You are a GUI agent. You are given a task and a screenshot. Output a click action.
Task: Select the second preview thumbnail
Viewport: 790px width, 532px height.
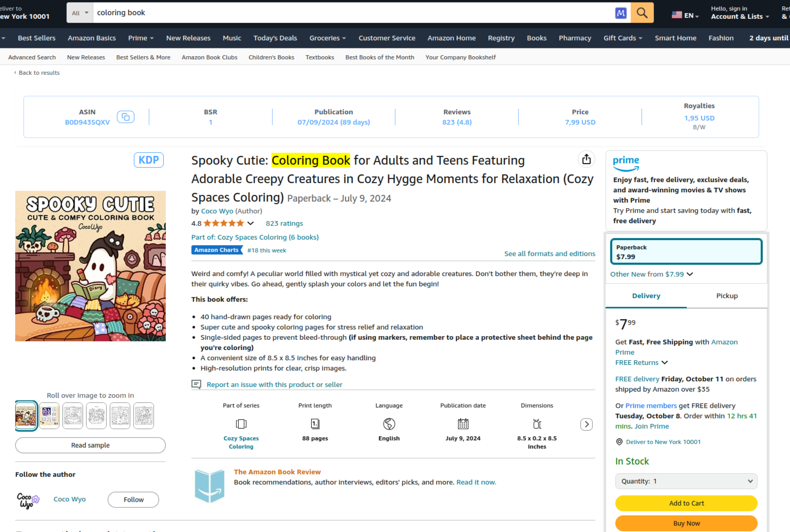point(49,415)
